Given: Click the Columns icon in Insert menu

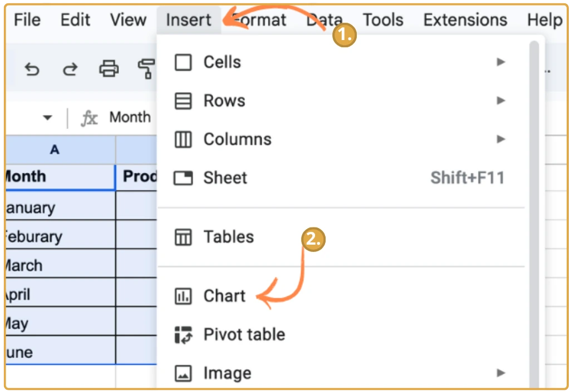Looking at the screenshot, I should click(x=183, y=140).
